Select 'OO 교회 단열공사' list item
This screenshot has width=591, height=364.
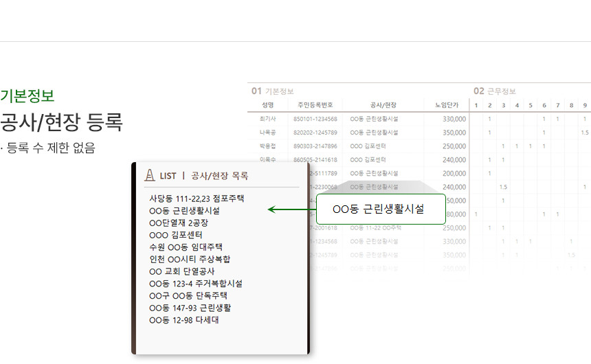pyautogui.click(x=181, y=271)
